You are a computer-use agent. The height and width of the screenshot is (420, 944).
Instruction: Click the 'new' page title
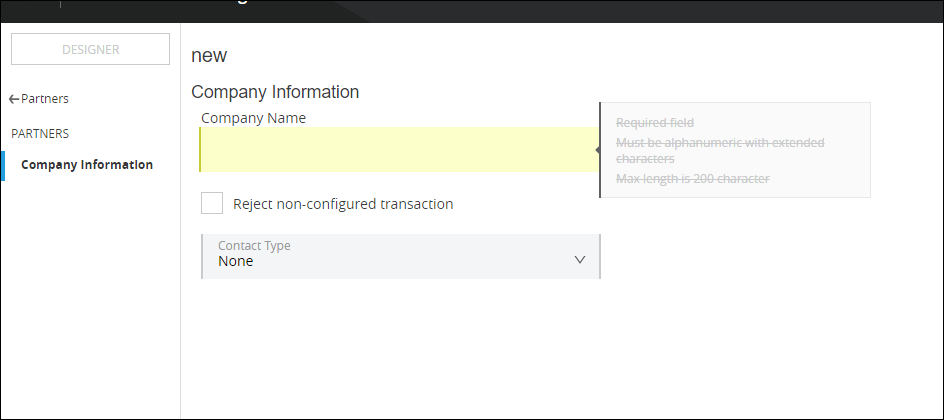tap(209, 56)
